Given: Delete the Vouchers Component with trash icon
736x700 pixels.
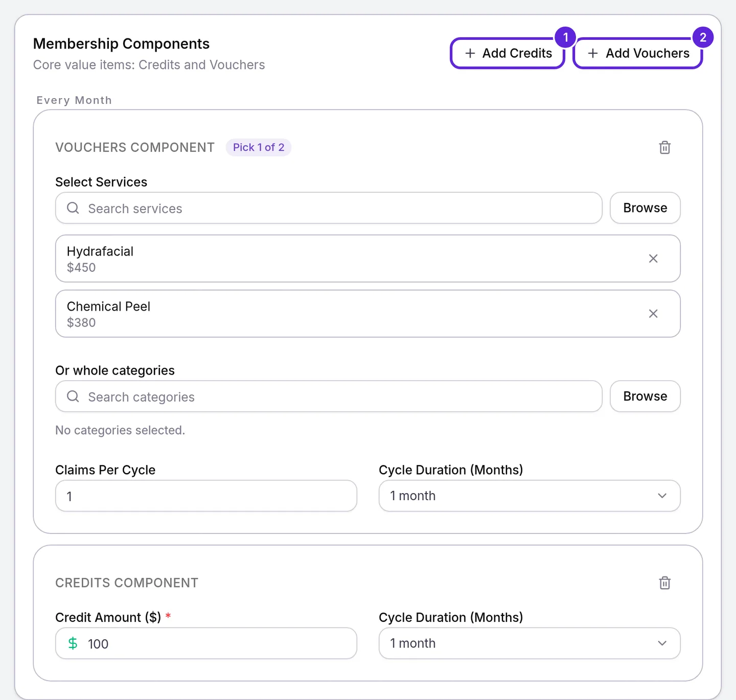Looking at the screenshot, I should click(x=664, y=147).
